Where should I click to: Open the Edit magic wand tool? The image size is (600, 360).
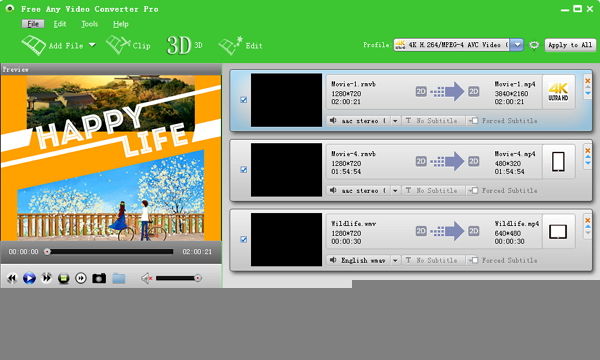click(230, 46)
